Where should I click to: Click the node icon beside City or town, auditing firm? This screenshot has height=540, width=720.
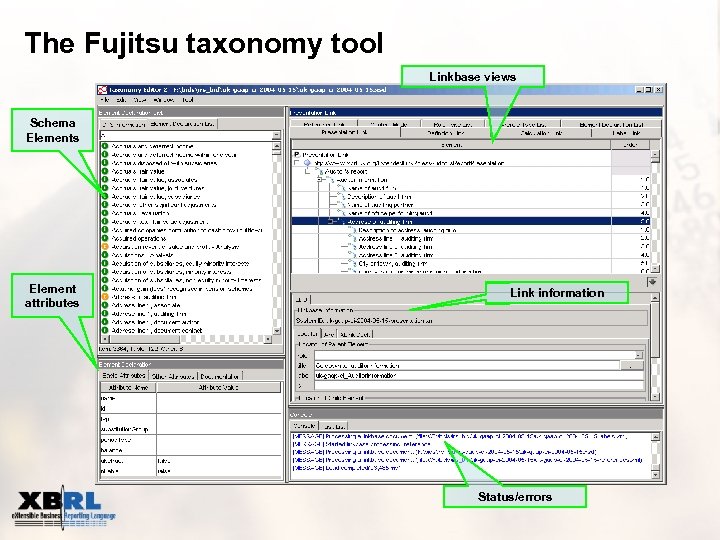pos(352,264)
